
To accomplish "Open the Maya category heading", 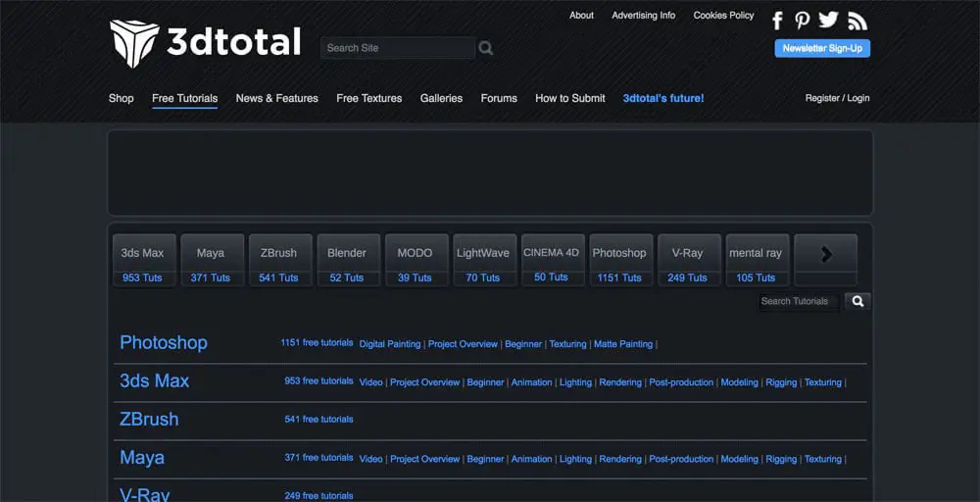I will pos(142,458).
